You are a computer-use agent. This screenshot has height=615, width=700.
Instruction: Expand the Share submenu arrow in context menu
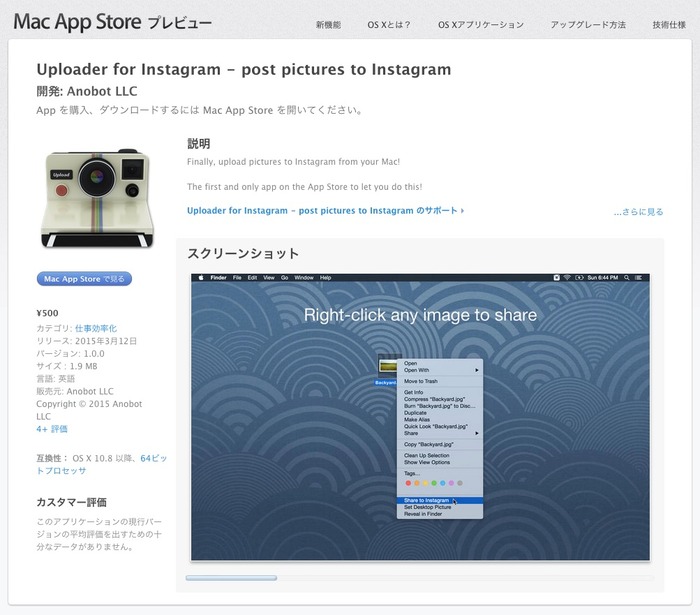click(x=477, y=433)
